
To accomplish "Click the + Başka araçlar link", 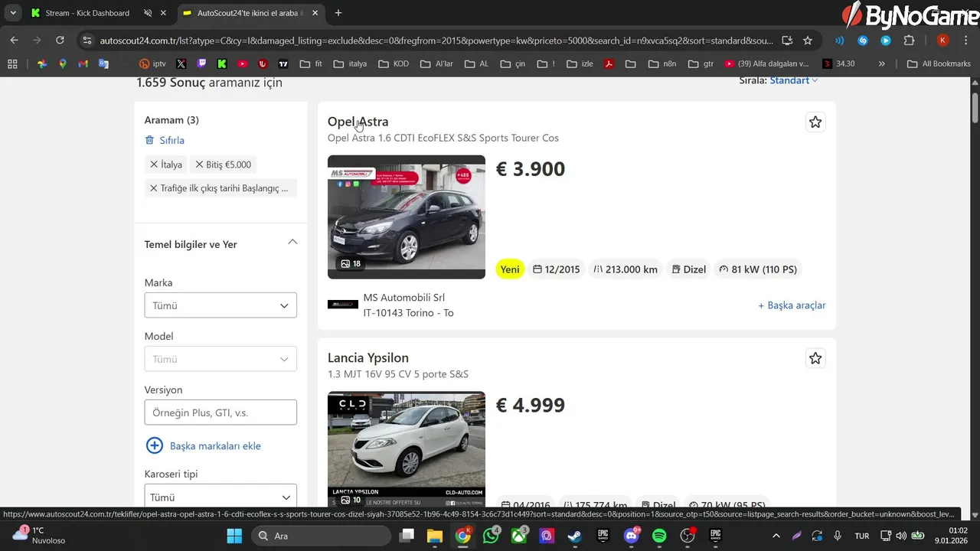I will click(792, 305).
